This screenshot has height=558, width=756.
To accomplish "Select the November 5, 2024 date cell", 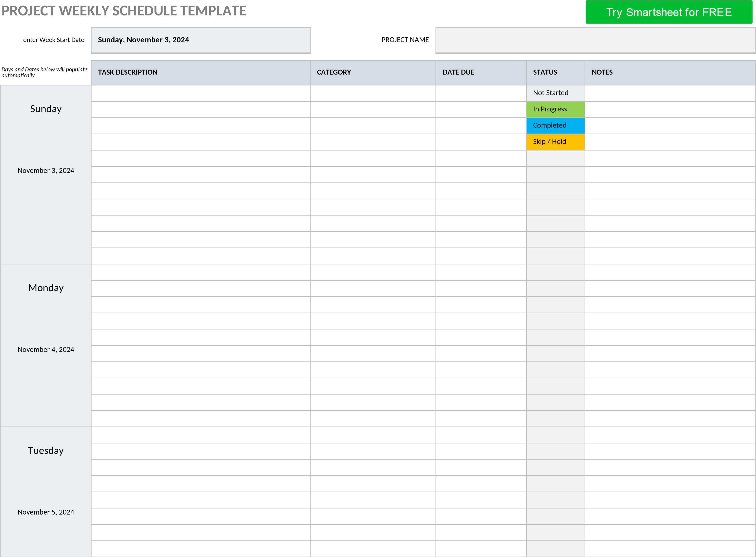I will [46, 512].
